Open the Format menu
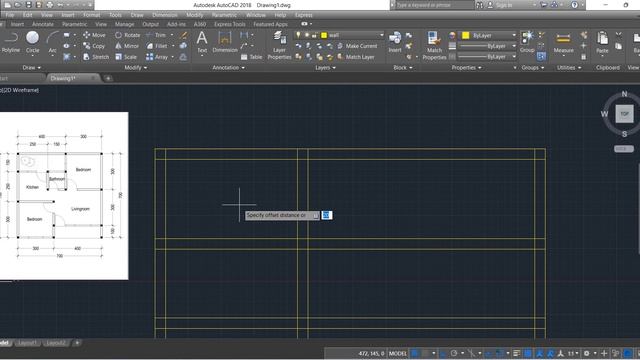Image resolution: width=640 pixels, height=360 pixels. pos(91,15)
